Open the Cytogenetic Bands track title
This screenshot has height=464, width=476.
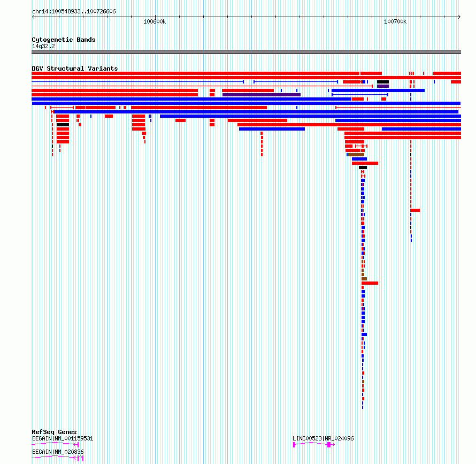[x=64, y=40]
